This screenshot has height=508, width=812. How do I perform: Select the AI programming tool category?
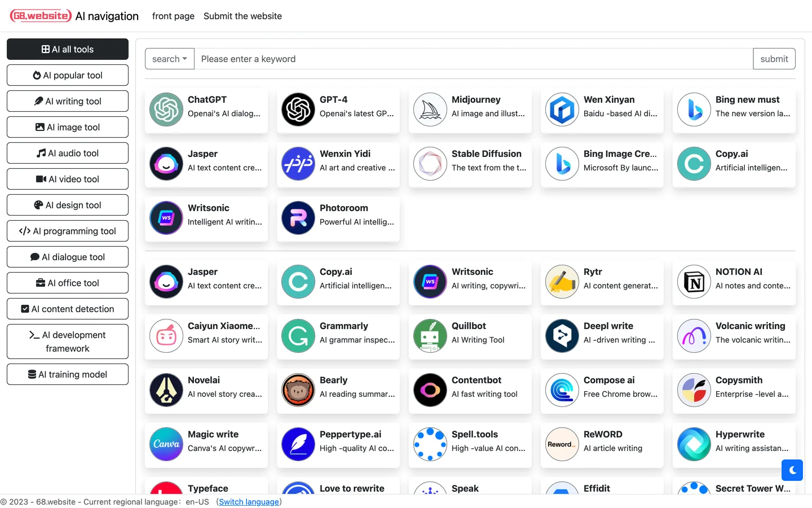[68, 231]
